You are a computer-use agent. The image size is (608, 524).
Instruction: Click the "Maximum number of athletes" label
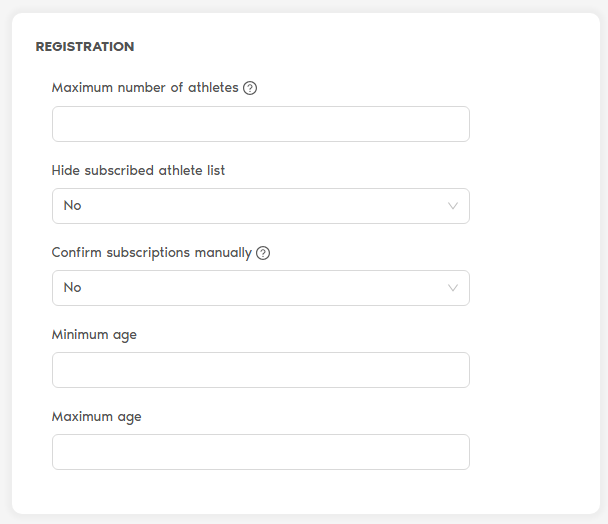(145, 88)
